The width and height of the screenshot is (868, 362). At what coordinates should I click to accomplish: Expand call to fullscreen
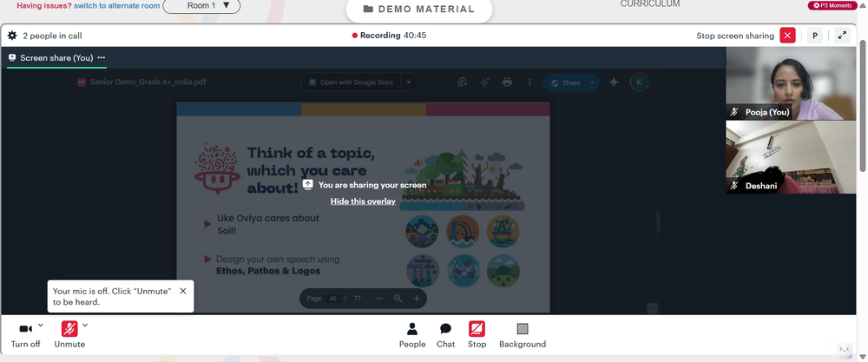click(842, 36)
